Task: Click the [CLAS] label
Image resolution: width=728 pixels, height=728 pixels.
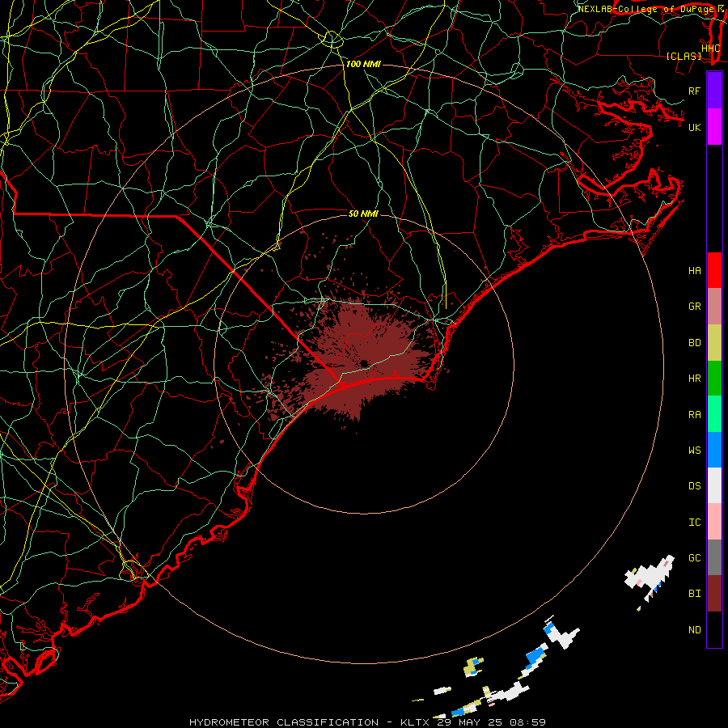Action: click(684, 56)
